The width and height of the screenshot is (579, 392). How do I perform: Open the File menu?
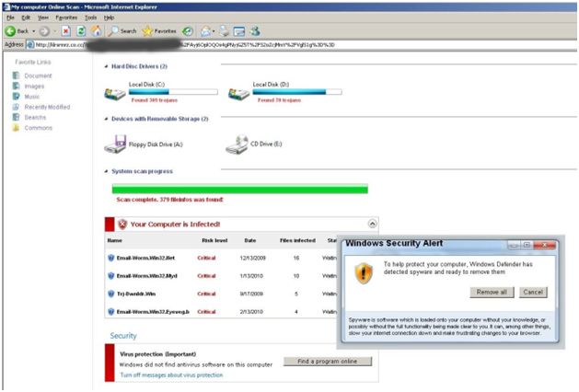10,17
